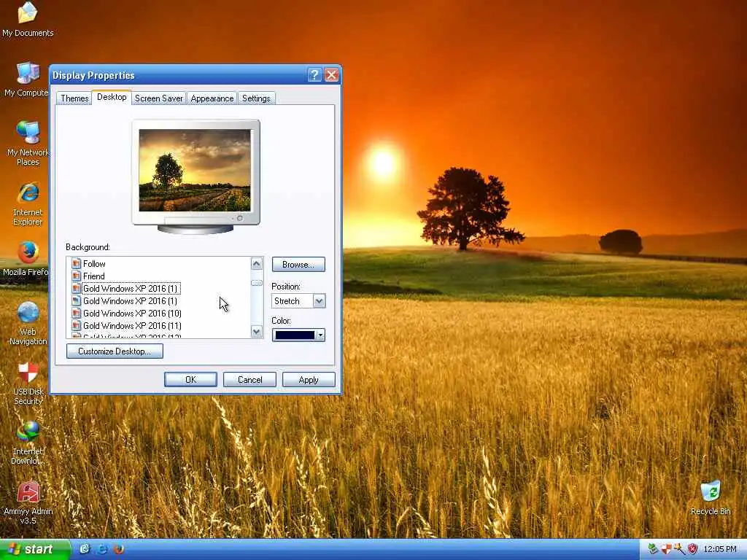Click the red-white shield tray icon

click(666, 549)
